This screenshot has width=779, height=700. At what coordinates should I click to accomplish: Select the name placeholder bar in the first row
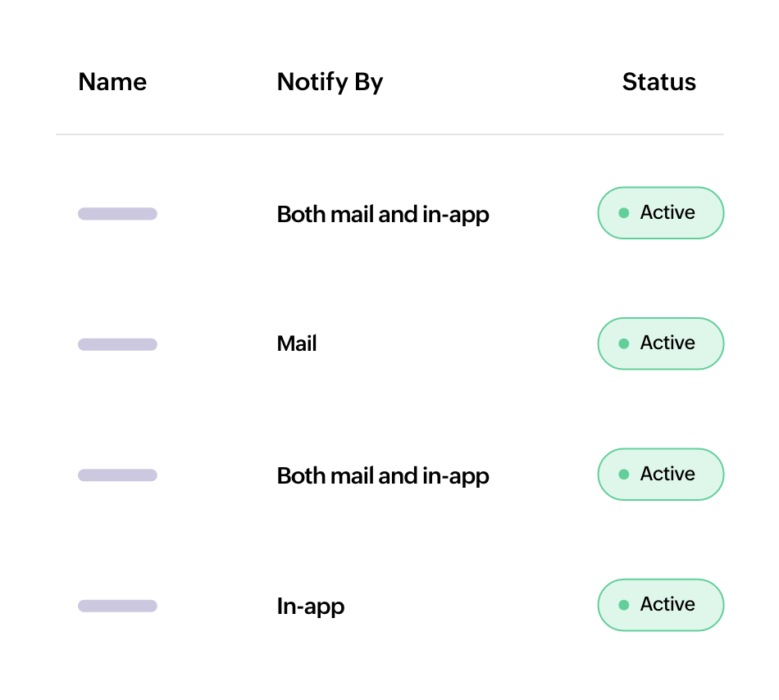[x=116, y=213]
